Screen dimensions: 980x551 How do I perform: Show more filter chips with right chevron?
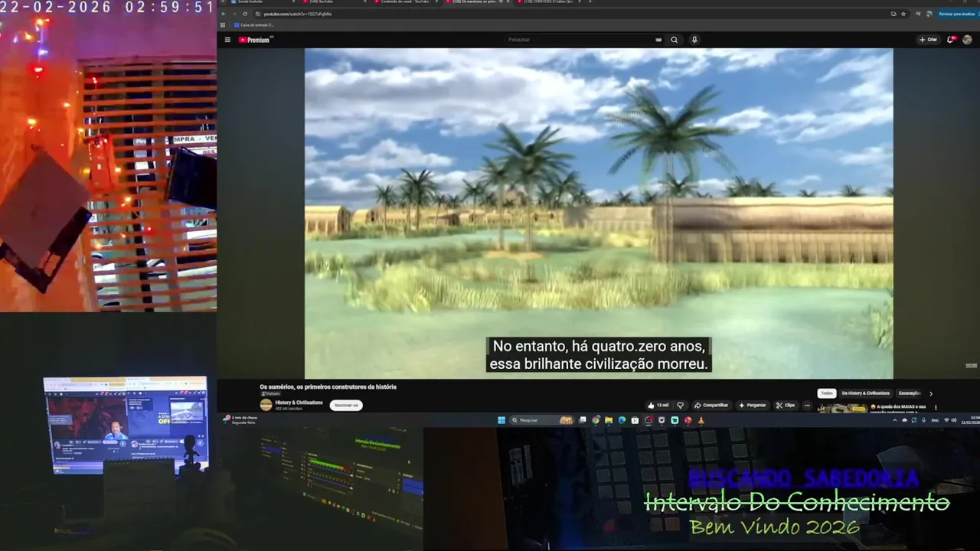click(931, 393)
